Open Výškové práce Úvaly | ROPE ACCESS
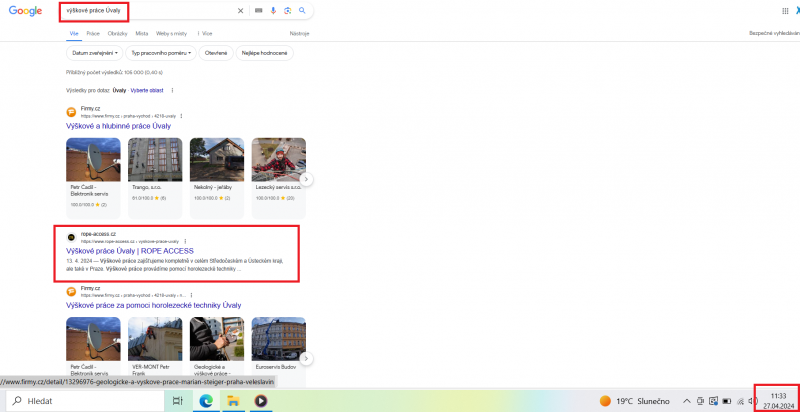This screenshot has width=800, height=412. coord(130,251)
